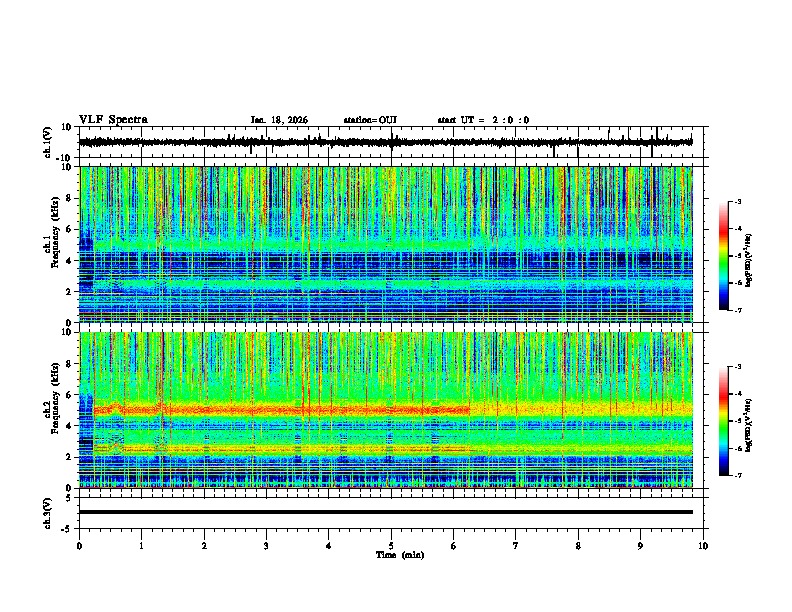Select the "start UT = 2 : 0 : 0" text
The height and width of the screenshot is (612, 792).
[483, 120]
